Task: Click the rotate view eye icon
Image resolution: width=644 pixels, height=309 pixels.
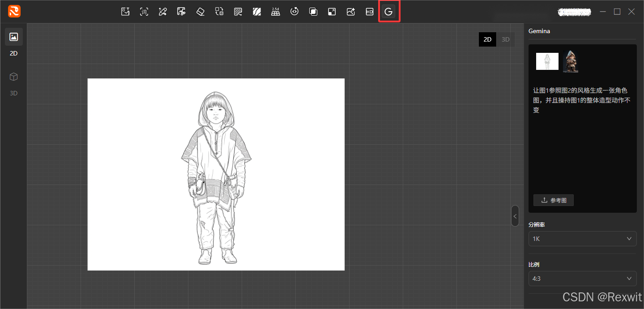Action: coord(294,12)
